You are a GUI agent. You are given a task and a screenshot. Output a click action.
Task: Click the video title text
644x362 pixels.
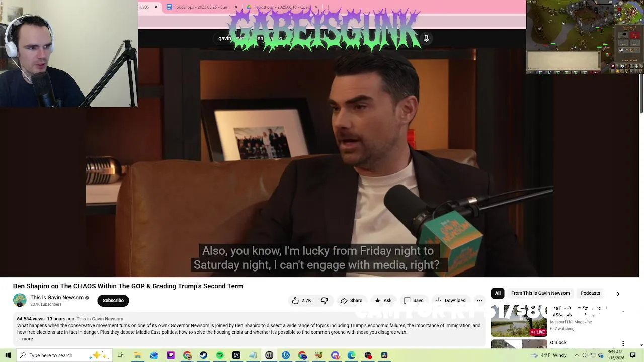(x=128, y=286)
